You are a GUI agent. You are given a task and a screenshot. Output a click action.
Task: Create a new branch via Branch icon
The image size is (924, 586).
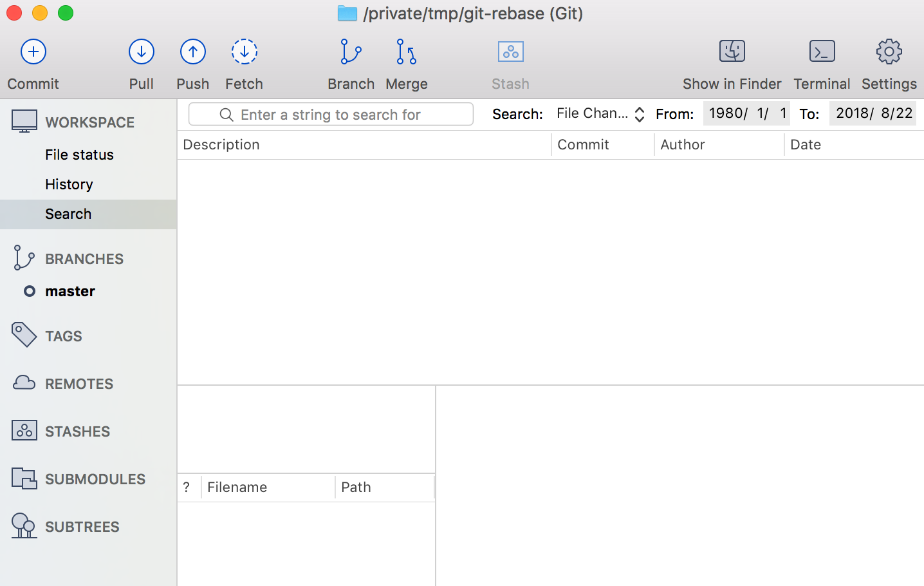coord(351,52)
